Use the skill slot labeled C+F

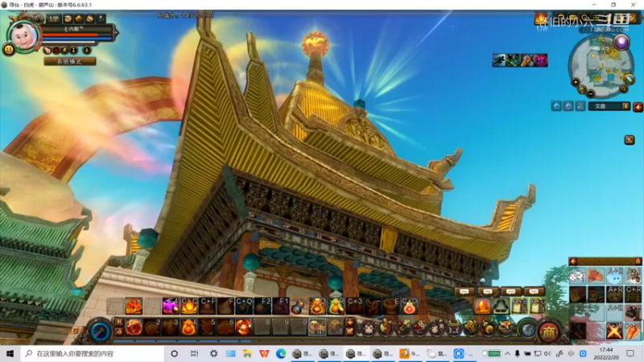[208, 306]
